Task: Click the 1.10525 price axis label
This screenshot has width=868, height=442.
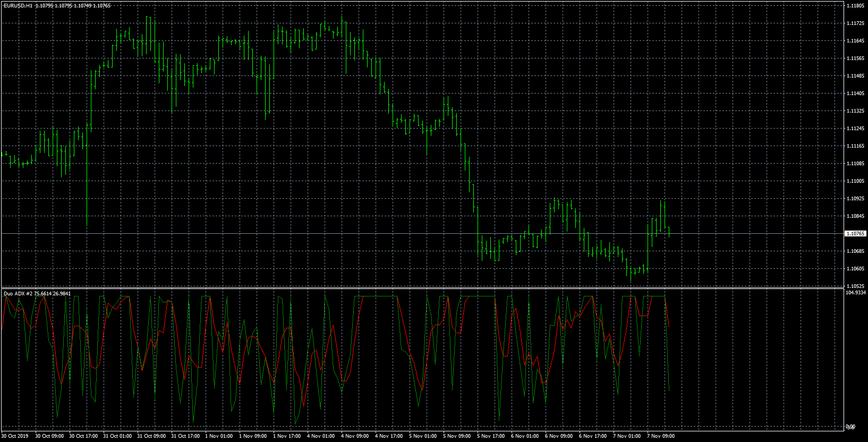Action: [x=855, y=286]
